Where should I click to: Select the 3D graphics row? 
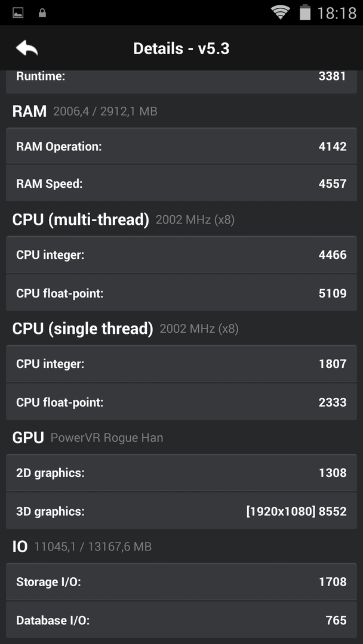[181, 511]
